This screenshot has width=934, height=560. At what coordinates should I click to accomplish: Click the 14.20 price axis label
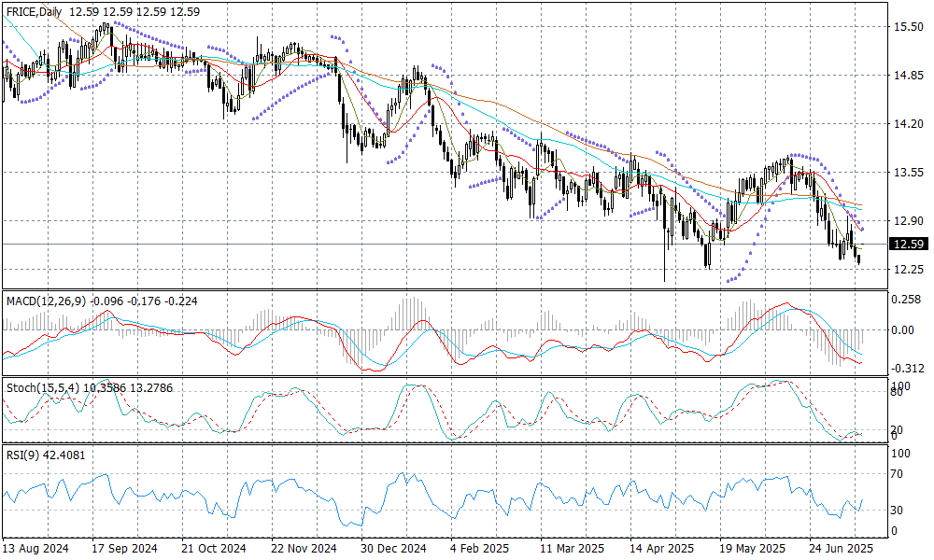point(908,124)
